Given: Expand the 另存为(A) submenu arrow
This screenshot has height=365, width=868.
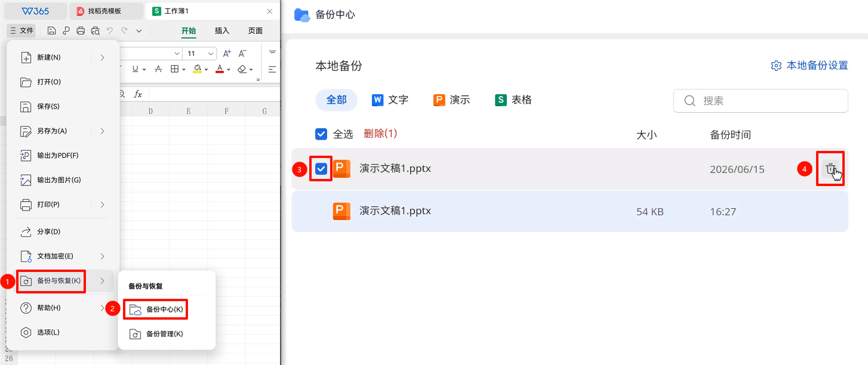Looking at the screenshot, I should click(x=103, y=131).
